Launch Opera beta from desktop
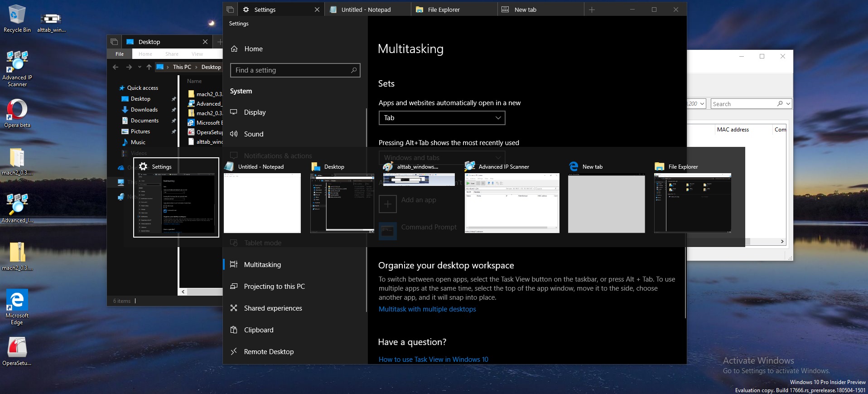Screen dimensions: 868x394 [17, 114]
